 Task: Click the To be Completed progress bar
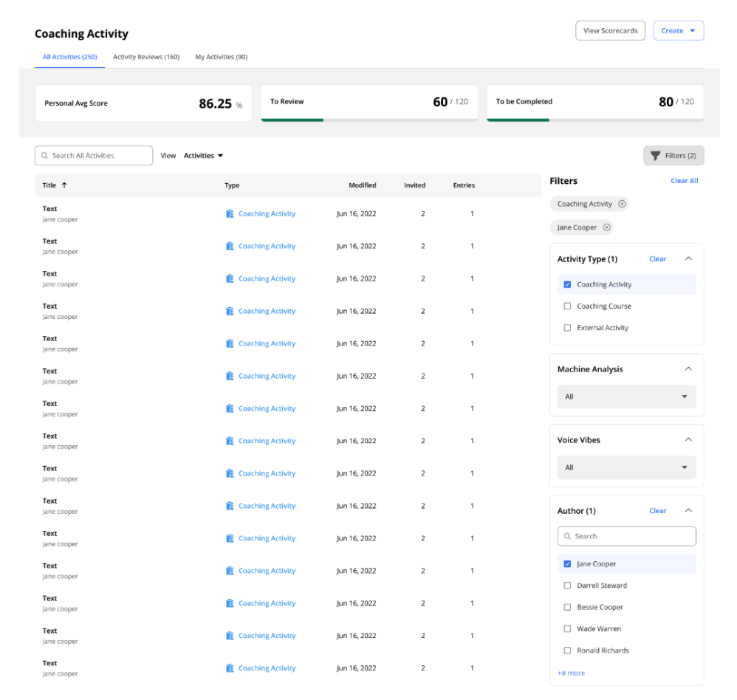click(x=595, y=120)
